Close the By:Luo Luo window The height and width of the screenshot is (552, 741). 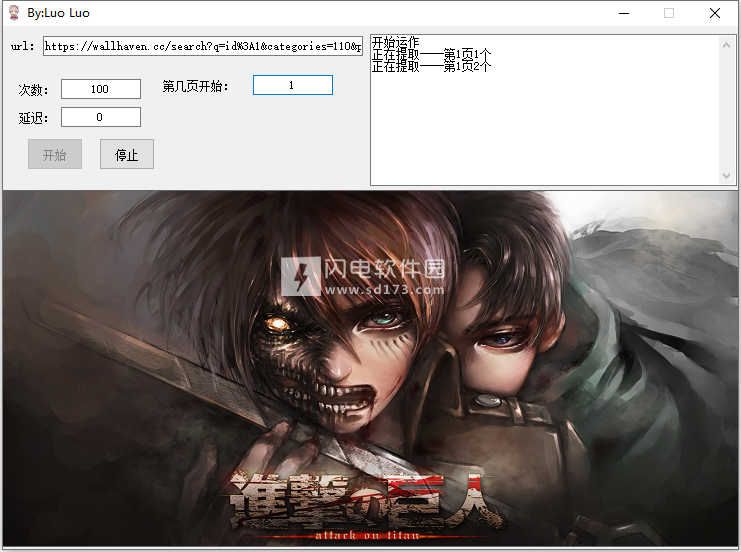click(x=715, y=13)
